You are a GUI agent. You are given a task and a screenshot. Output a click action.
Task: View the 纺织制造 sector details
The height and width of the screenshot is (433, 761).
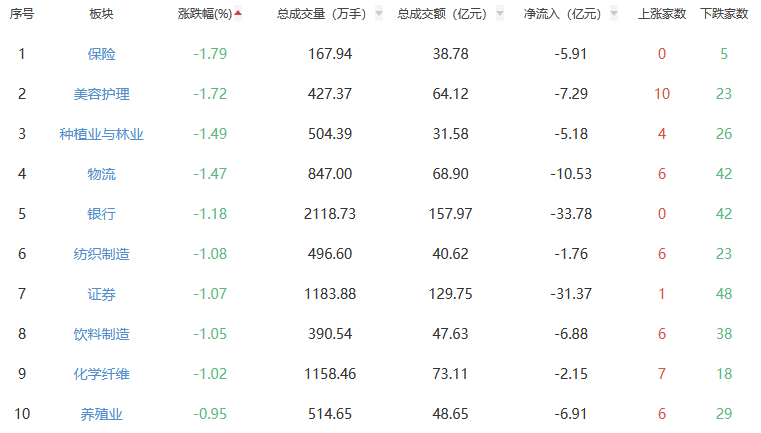click(101, 254)
